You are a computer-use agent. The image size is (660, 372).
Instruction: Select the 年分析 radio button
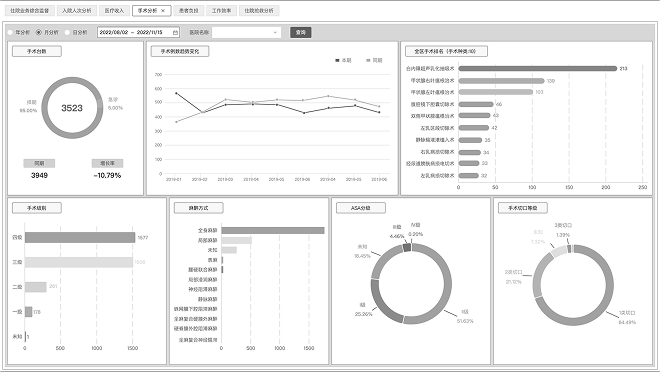11,32
